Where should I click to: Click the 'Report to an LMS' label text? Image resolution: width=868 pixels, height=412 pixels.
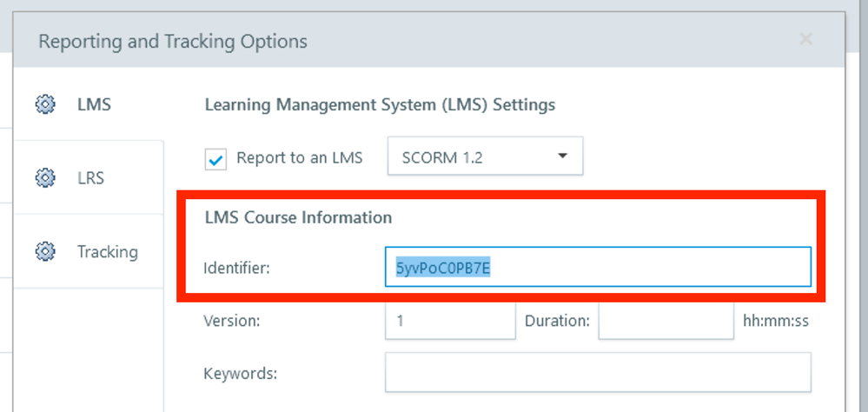pyautogui.click(x=299, y=158)
